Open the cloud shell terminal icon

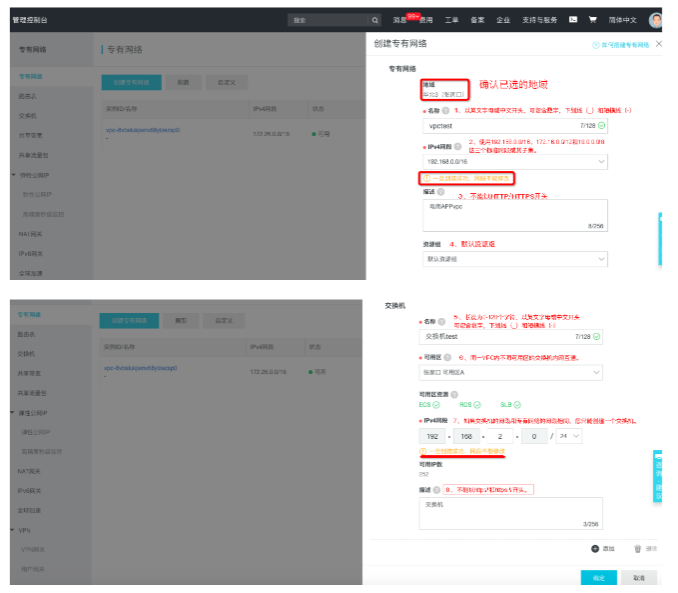[573, 19]
